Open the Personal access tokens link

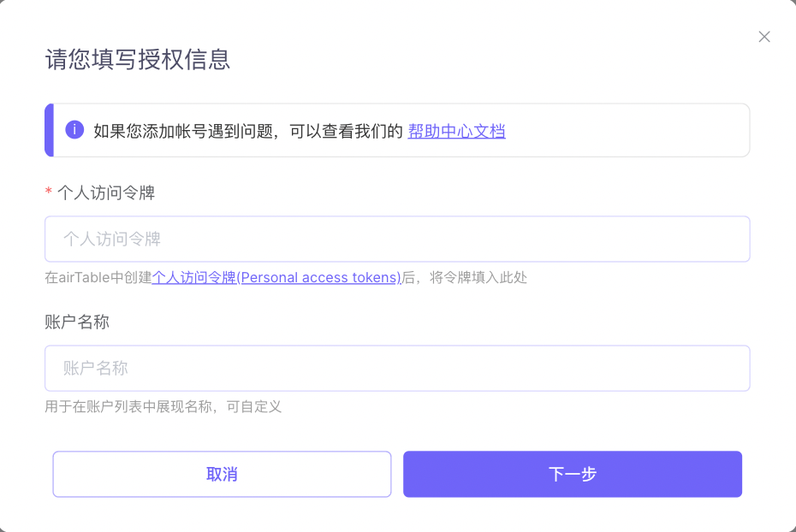(276, 277)
